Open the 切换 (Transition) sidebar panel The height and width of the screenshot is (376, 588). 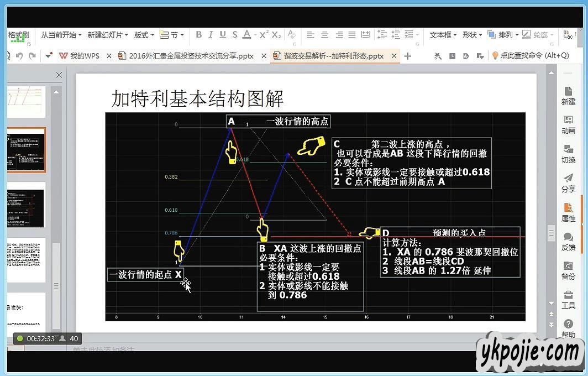click(x=568, y=153)
